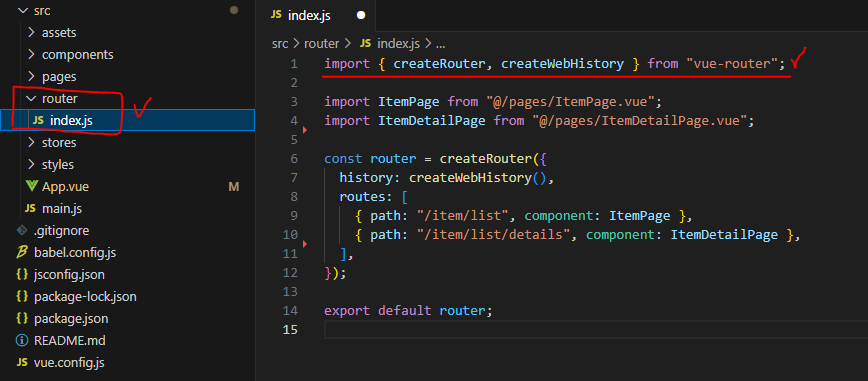Click line number 14 in the gutter

point(291,310)
